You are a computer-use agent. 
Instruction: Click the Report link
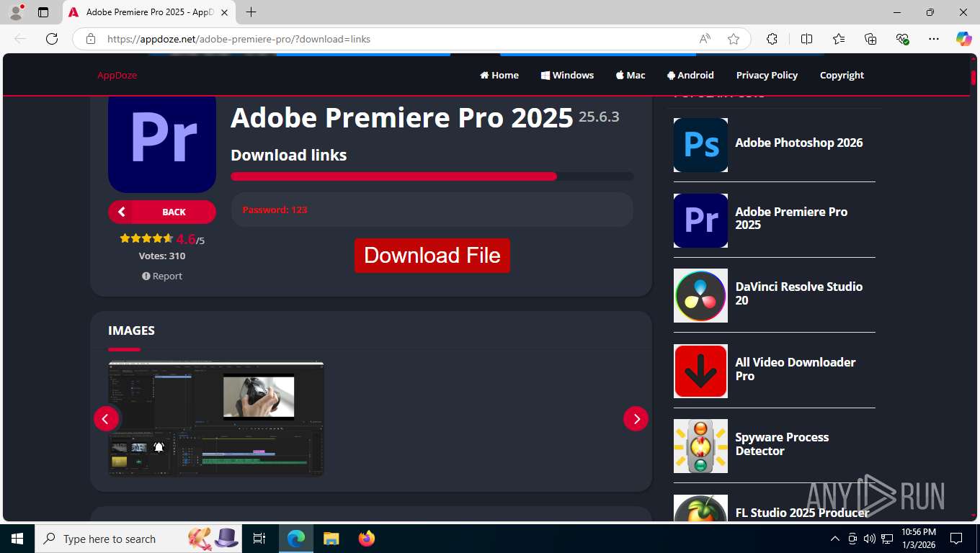(x=162, y=276)
